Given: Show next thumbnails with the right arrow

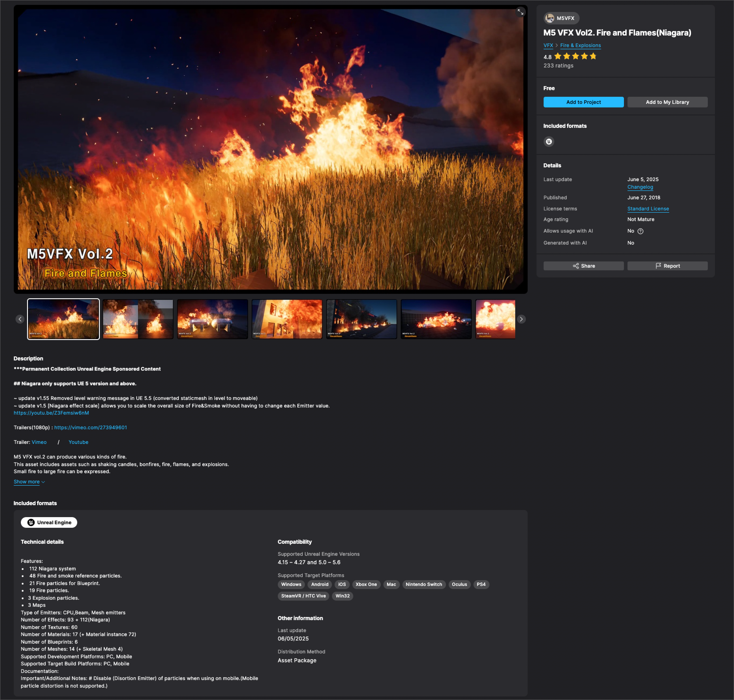Looking at the screenshot, I should (521, 319).
